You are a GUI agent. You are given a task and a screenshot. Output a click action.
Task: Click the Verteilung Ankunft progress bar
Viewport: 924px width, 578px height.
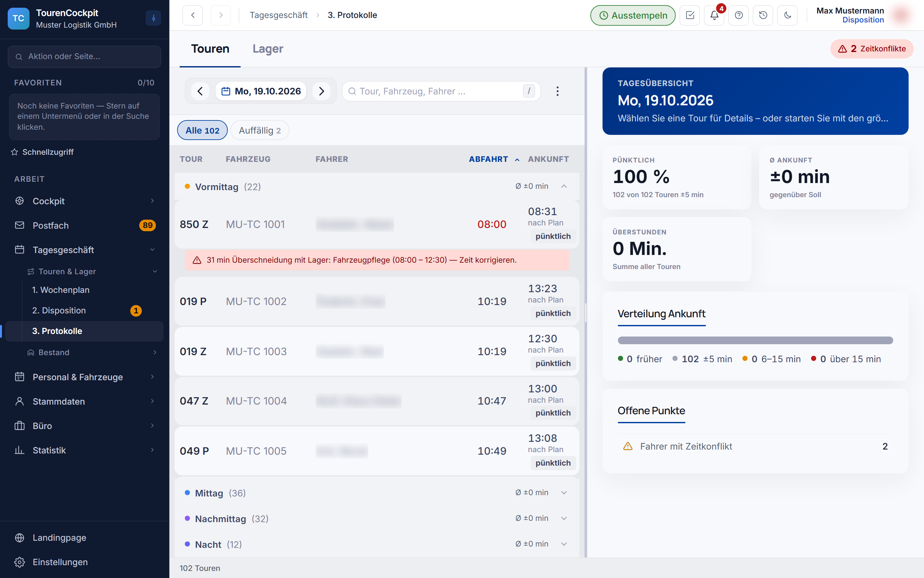[755, 340]
